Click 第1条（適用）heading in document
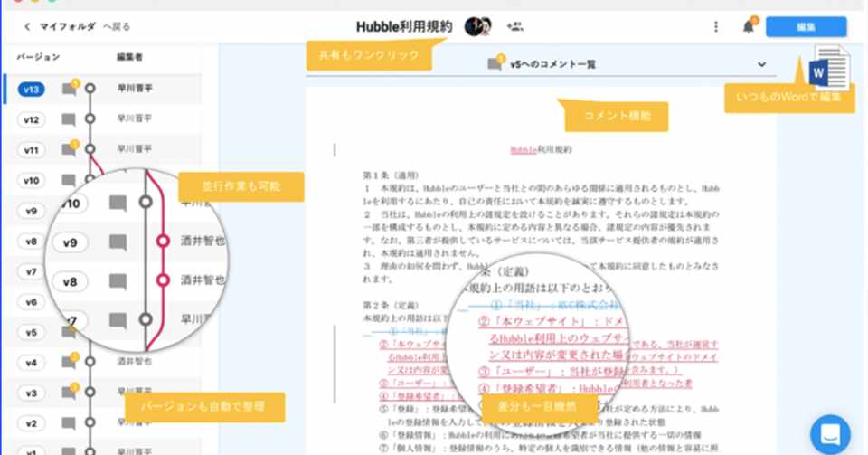The width and height of the screenshot is (868, 455). pos(392,175)
